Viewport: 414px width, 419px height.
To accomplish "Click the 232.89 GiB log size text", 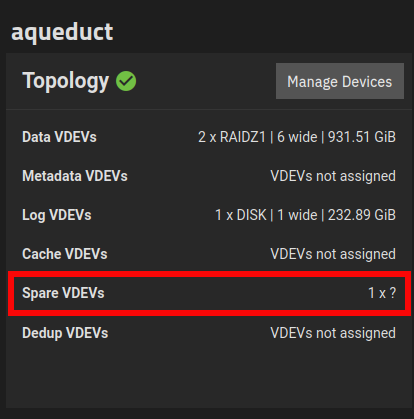I will click(362, 215).
